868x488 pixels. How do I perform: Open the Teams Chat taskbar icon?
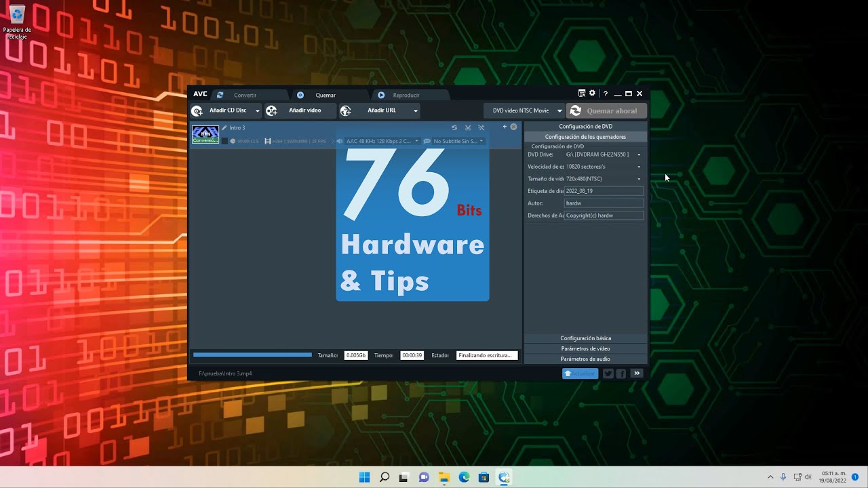pyautogui.click(x=425, y=477)
